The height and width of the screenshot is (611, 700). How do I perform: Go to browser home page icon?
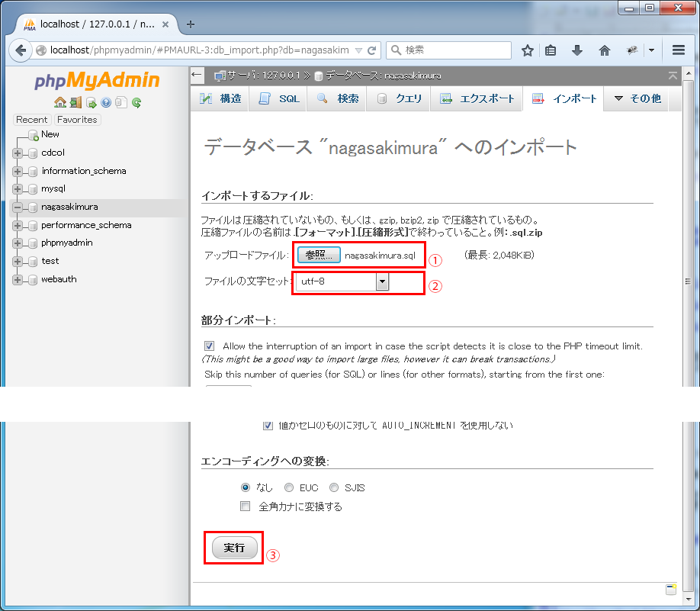click(x=605, y=50)
